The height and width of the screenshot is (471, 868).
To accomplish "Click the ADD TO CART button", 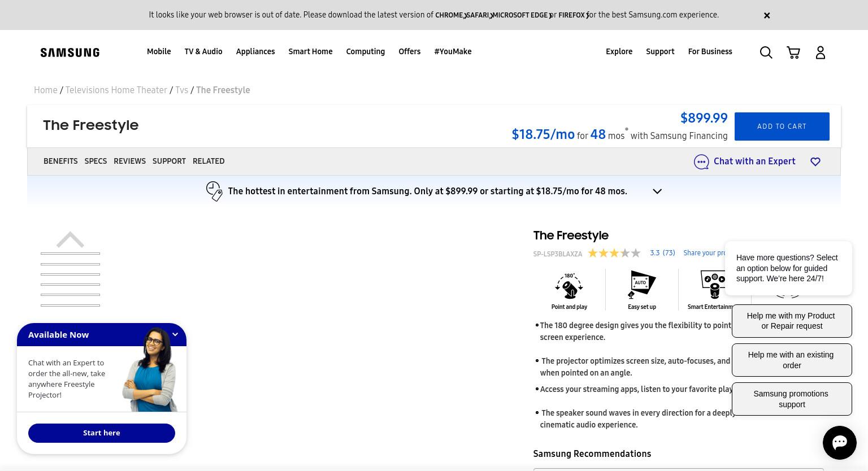I will coord(782,127).
